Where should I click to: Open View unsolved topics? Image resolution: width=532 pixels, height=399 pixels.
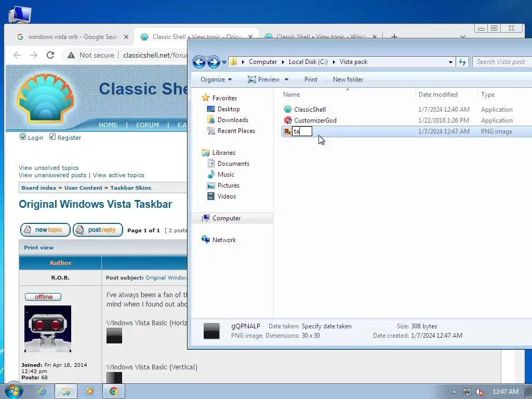(x=48, y=168)
